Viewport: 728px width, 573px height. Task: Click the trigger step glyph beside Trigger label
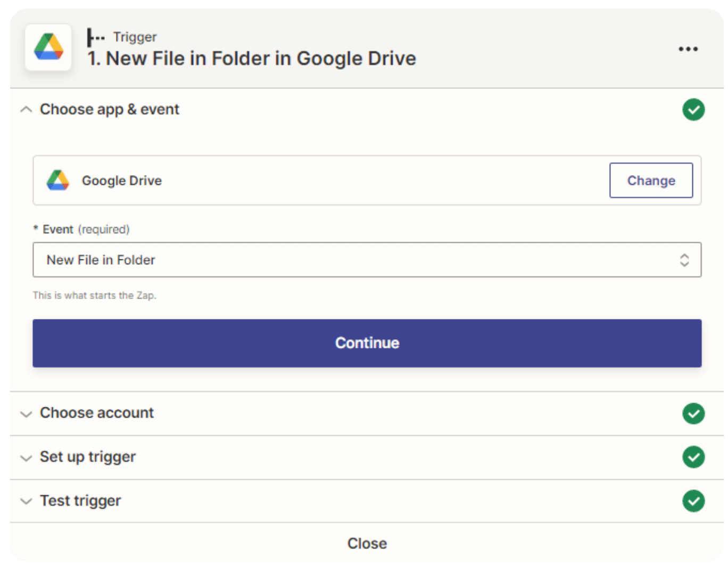click(96, 37)
